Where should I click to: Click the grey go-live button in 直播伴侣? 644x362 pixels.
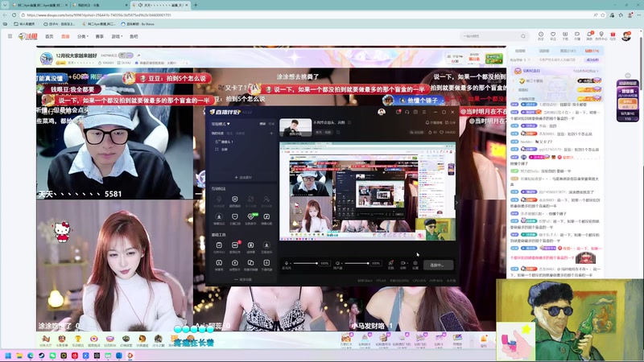coord(439,265)
